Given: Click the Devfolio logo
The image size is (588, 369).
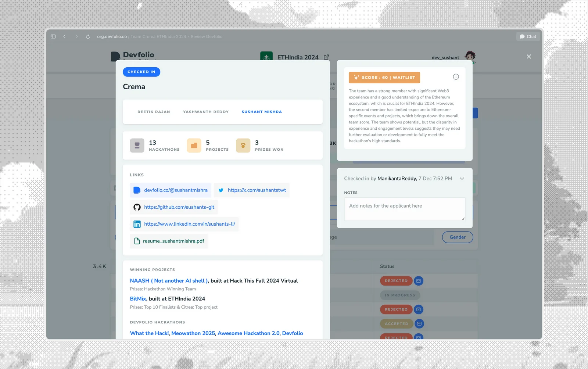Looking at the screenshot, I should point(133,56).
